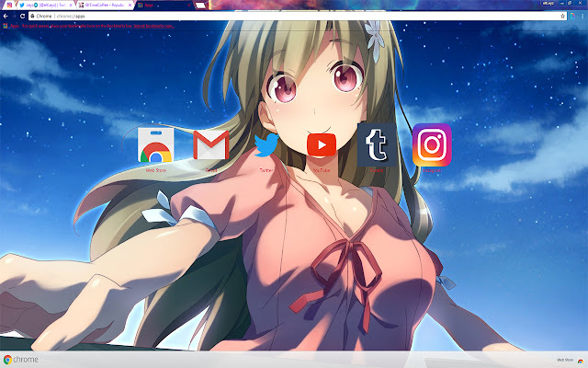588x368 pixels.
Task: Minimize the Chrome window
Action: [x=562, y=3]
